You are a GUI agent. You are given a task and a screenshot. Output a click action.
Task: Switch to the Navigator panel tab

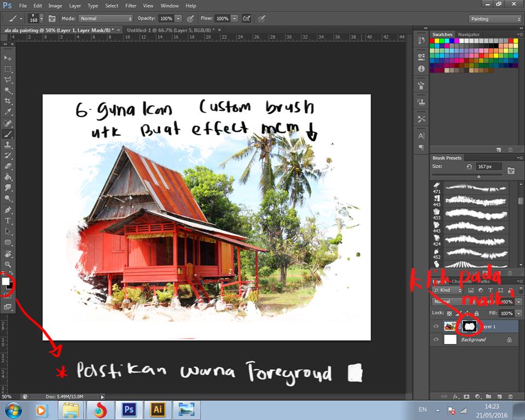click(468, 34)
